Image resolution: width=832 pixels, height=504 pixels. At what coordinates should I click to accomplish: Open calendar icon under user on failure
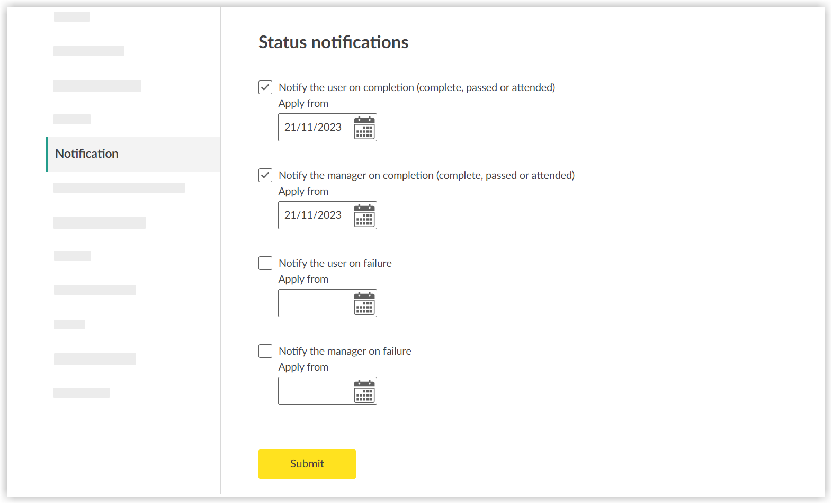click(x=364, y=303)
